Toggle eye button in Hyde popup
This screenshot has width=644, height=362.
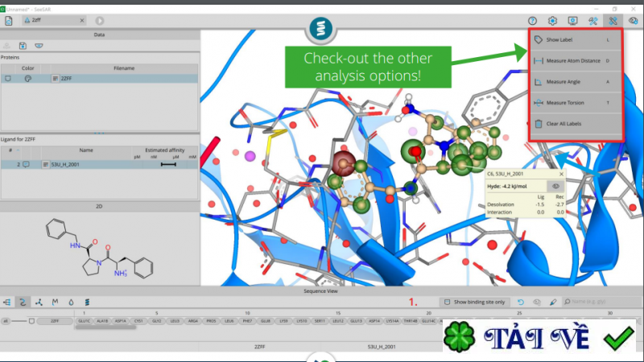(x=555, y=187)
